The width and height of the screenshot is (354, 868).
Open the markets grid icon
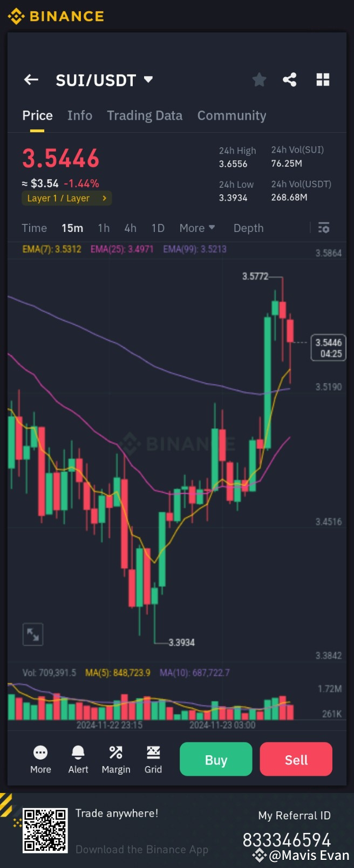pos(323,79)
